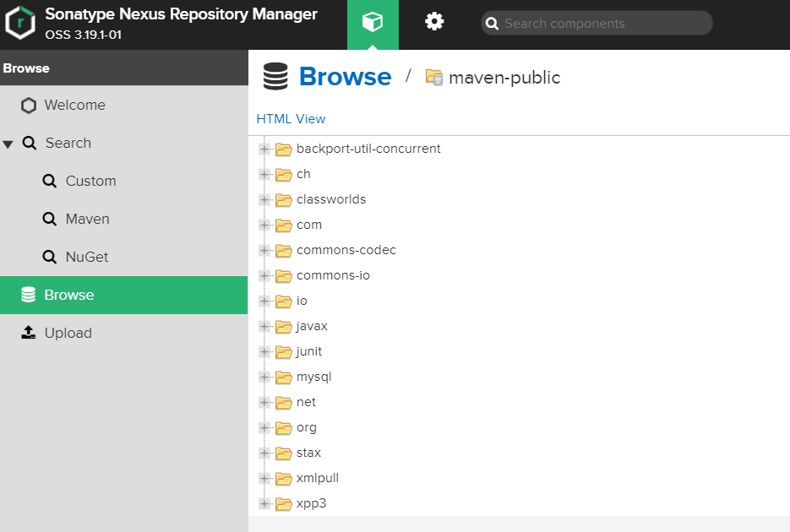Click the maven-public repository group icon
790x532 pixels.
[x=434, y=77]
